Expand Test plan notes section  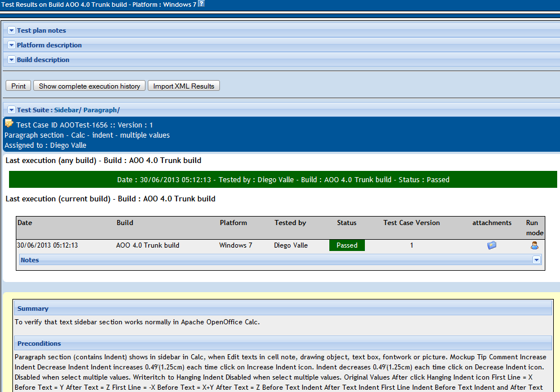pos(11,30)
